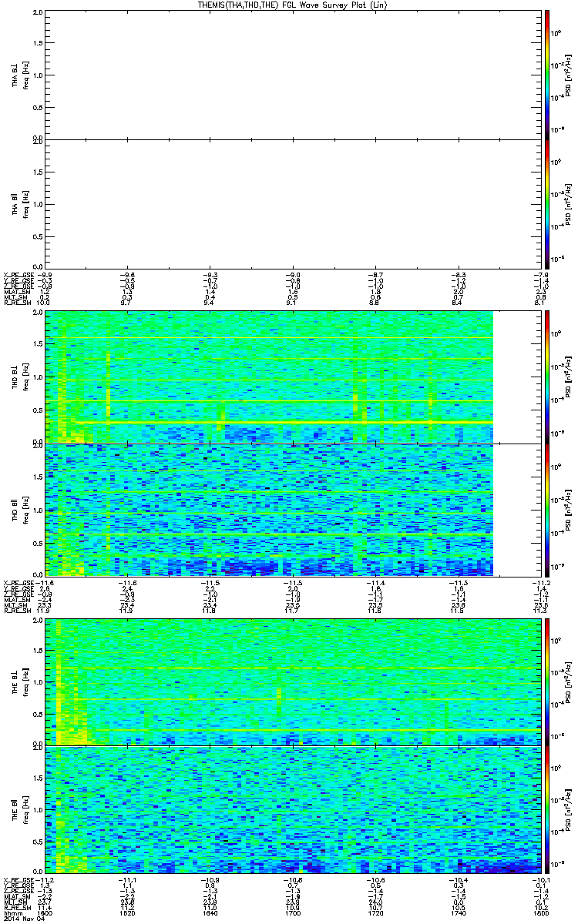
Task: Click the X_RE_GSE row label under THA panels
Action: [18, 274]
